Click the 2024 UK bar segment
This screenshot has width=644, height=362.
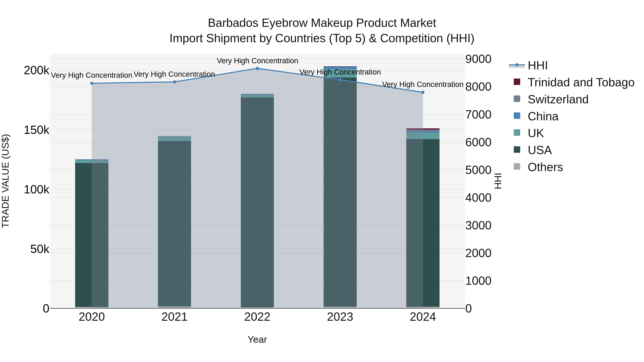coord(423,136)
